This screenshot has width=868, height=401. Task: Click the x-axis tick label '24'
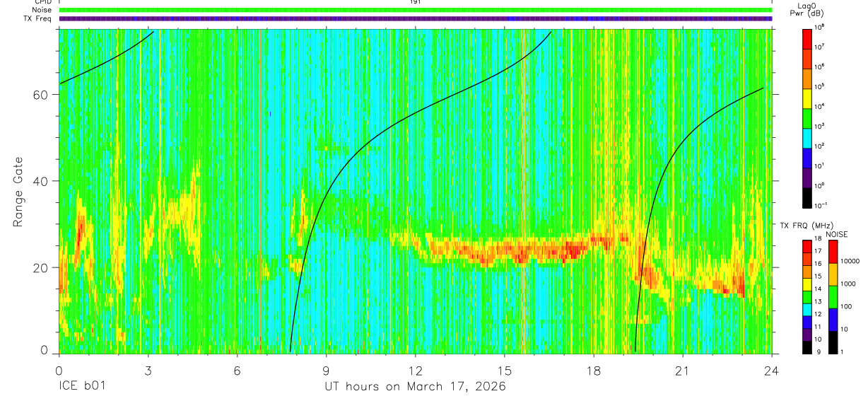pos(771,369)
